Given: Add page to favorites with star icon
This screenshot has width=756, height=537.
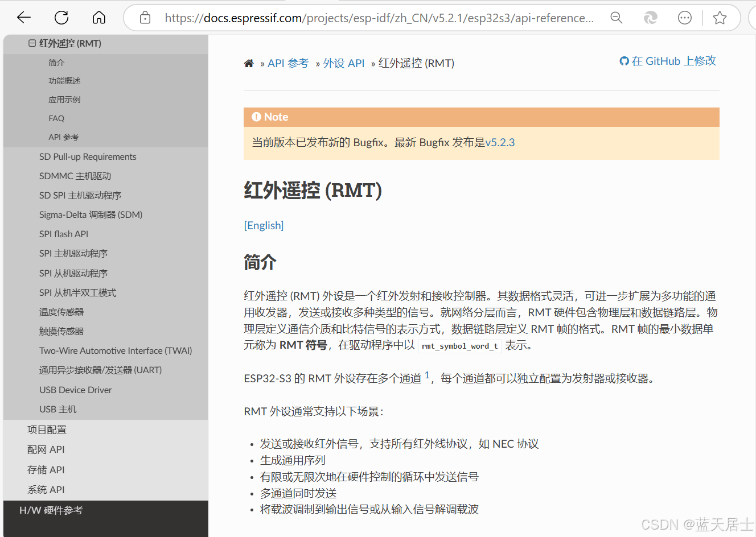Looking at the screenshot, I should [x=720, y=18].
